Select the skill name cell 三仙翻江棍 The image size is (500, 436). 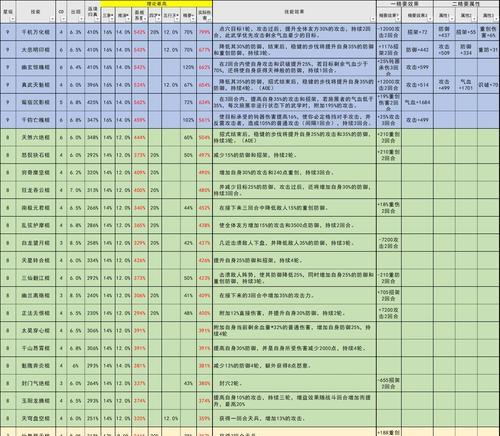pyautogui.click(x=35, y=278)
